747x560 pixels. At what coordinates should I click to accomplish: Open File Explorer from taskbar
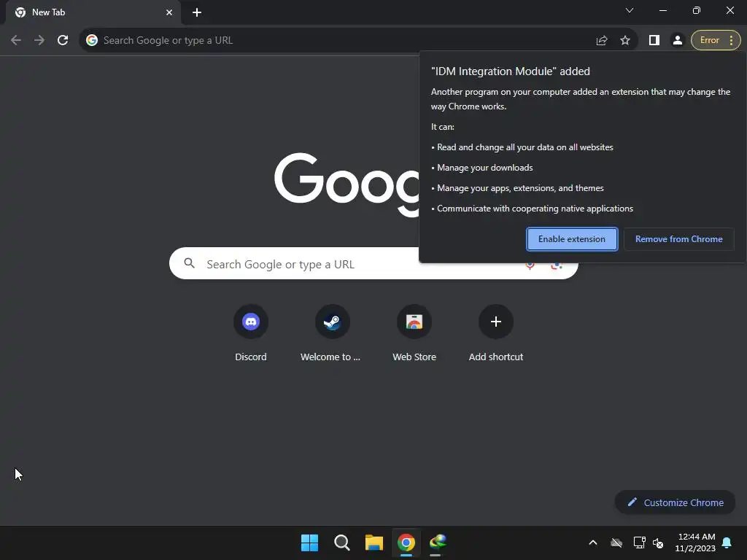pos(374,542)
